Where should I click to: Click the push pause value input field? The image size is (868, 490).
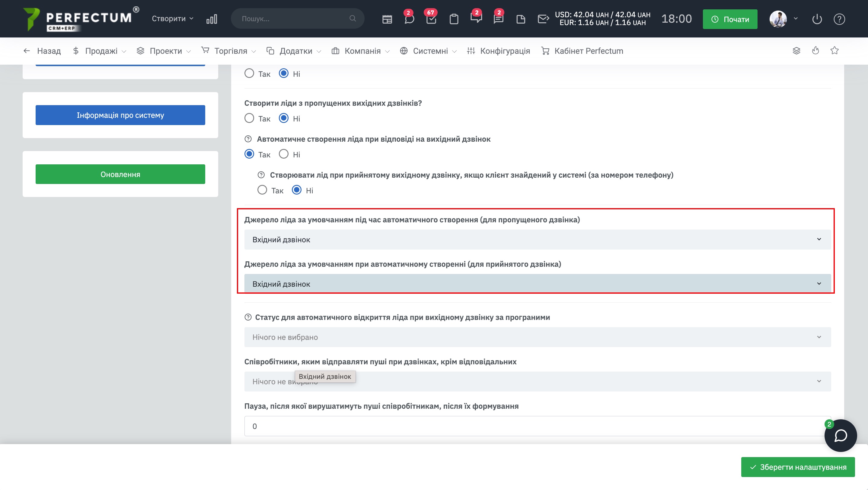click(x=537, y=426)
